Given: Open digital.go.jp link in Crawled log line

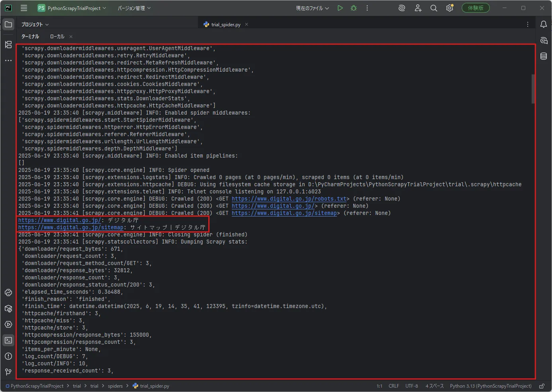Looking at the screenshot, I should [273, 206].
